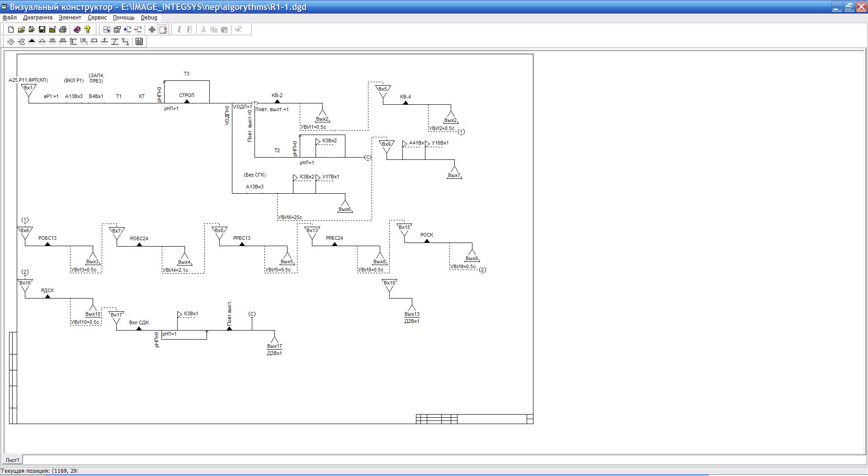Remove a sheet with the red minus icon
Screen dimensions: 868x476
pos(138,30)
